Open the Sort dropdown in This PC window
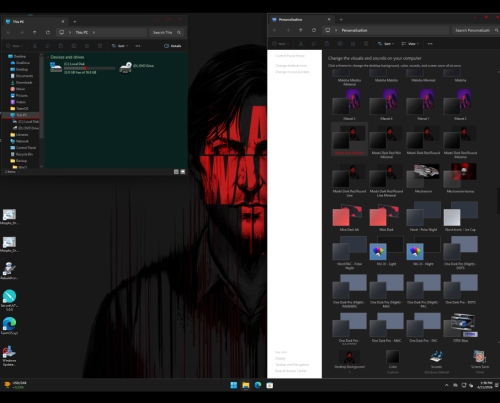The image size is (500, 403). pyautogui.click(x=120, y=46)
